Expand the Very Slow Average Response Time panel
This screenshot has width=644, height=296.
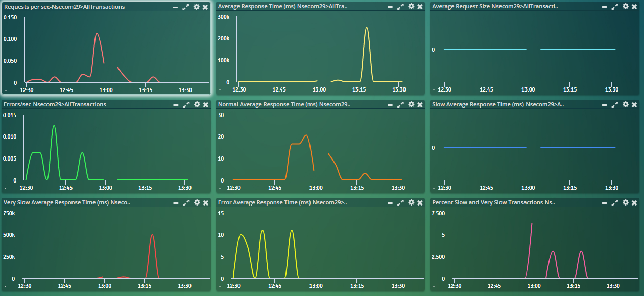point(186,202)
